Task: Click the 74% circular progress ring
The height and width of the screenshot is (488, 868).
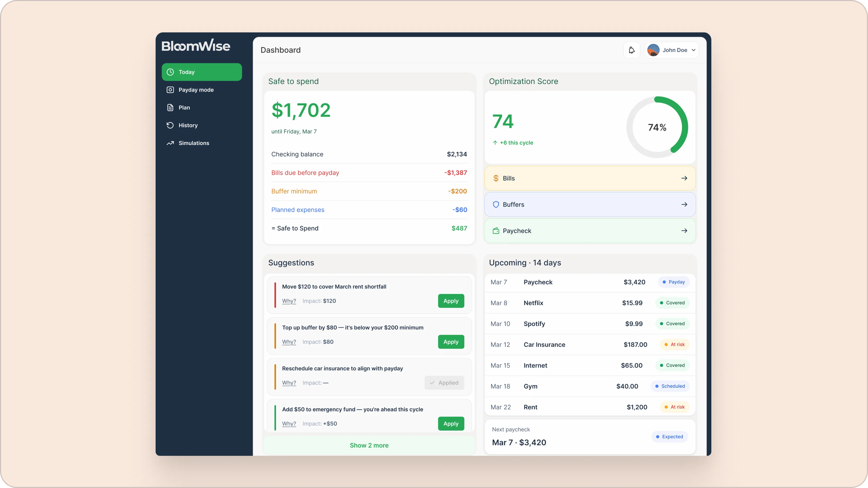Action: 657,127
